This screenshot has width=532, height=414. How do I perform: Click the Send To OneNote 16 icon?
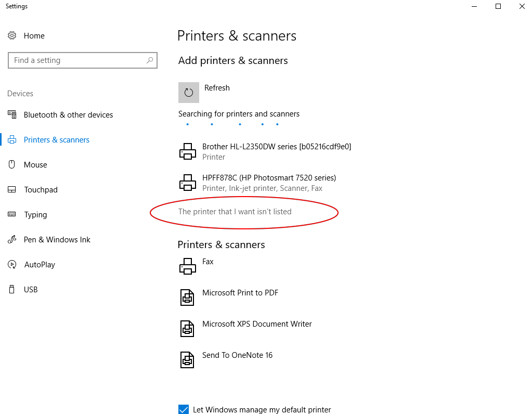point(187,360)
